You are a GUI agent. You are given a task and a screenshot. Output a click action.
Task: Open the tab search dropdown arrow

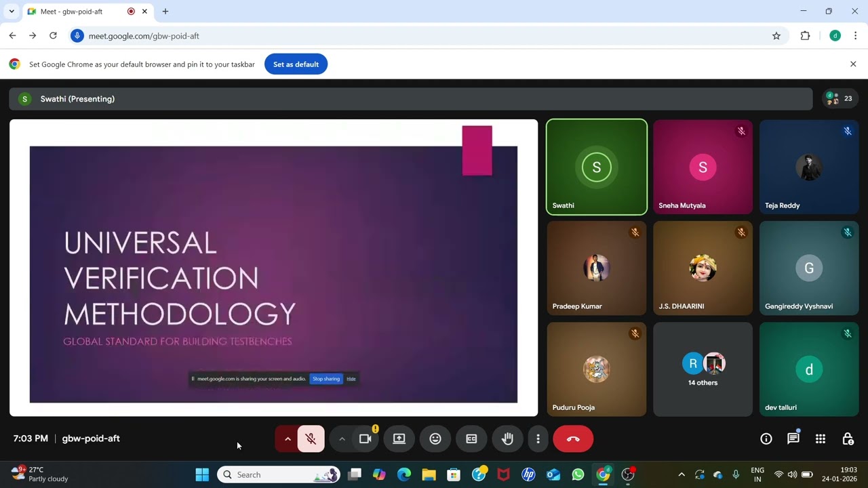(12, 12)
